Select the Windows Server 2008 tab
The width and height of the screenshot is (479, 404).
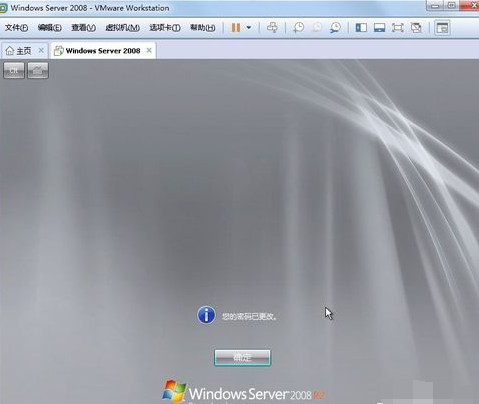click(103, 51)
